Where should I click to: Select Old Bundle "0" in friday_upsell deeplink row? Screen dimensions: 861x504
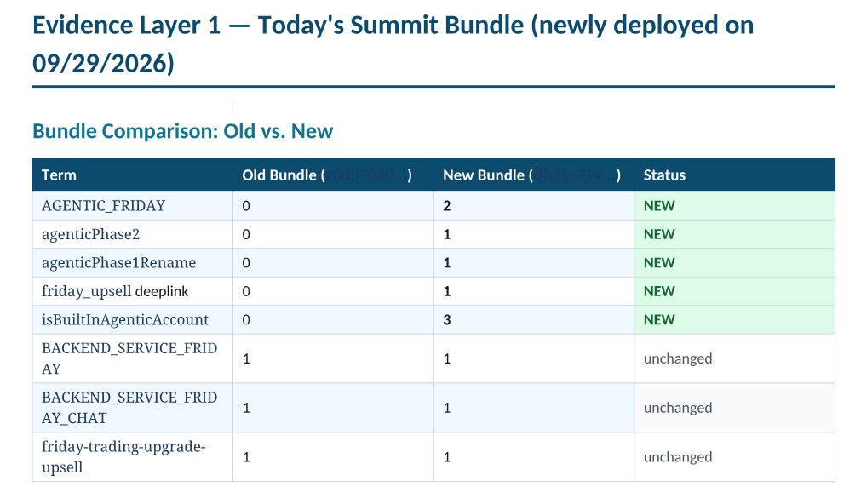point(246,291)
